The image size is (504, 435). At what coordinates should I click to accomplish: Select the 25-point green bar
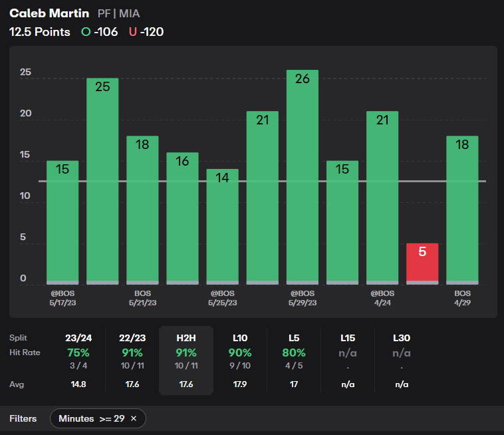coord(102,182)
